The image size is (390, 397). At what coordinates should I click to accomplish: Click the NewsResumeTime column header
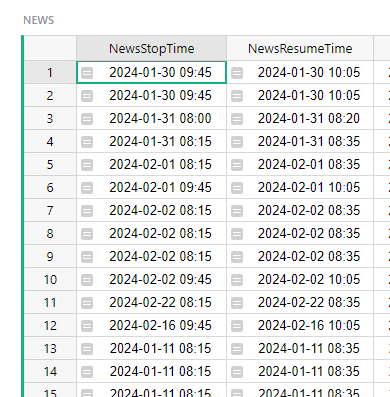pos(300,48)
